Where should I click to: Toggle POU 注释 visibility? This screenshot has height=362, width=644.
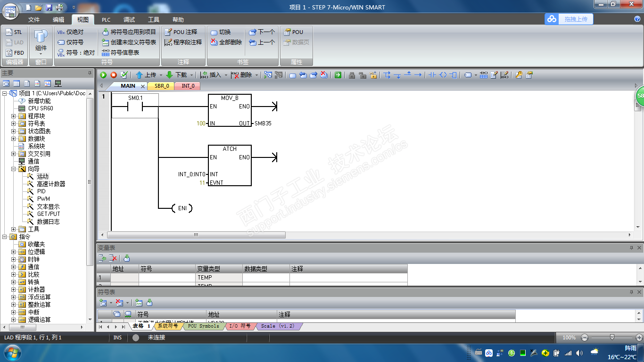181,32
